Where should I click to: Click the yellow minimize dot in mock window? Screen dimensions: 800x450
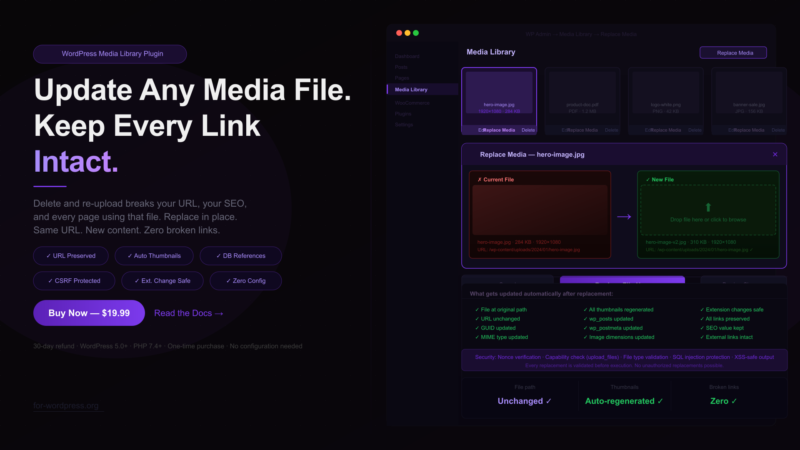407,33
